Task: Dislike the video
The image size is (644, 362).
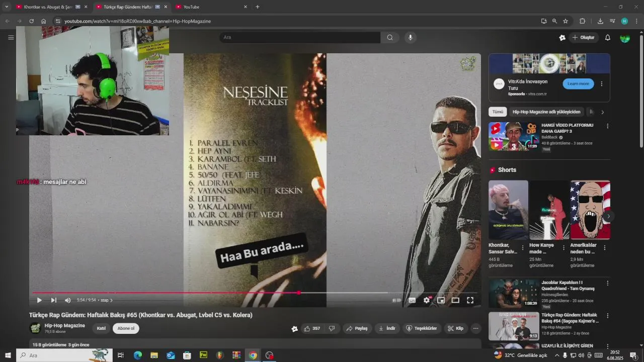Action: point(332,328)
